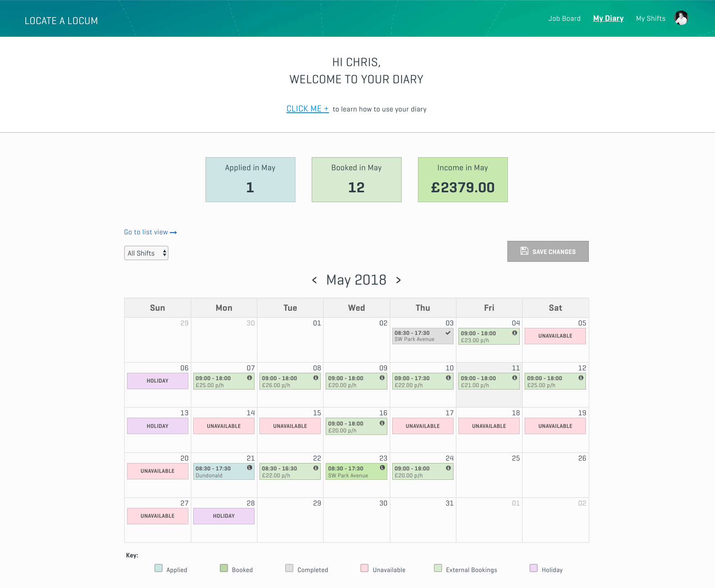Select empty day Friday 25
Screen dimensions: 715x588
point(489,475)
